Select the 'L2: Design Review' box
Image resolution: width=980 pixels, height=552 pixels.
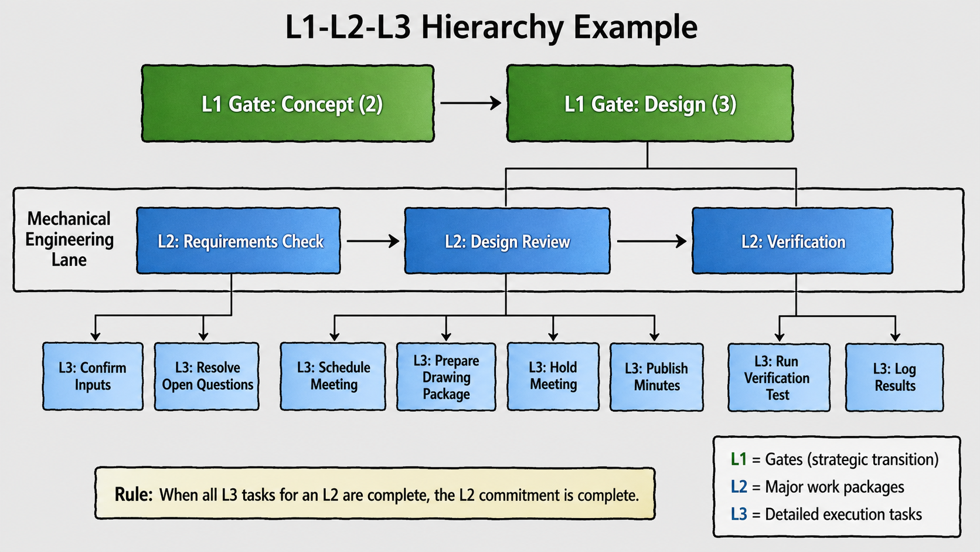point(507,241)
